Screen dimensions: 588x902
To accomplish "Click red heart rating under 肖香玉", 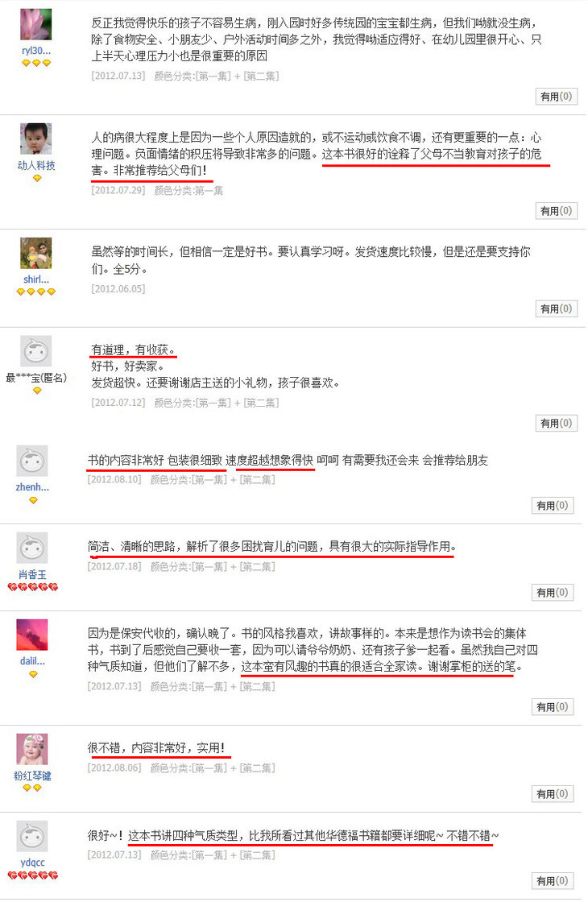I will (33, 587).
